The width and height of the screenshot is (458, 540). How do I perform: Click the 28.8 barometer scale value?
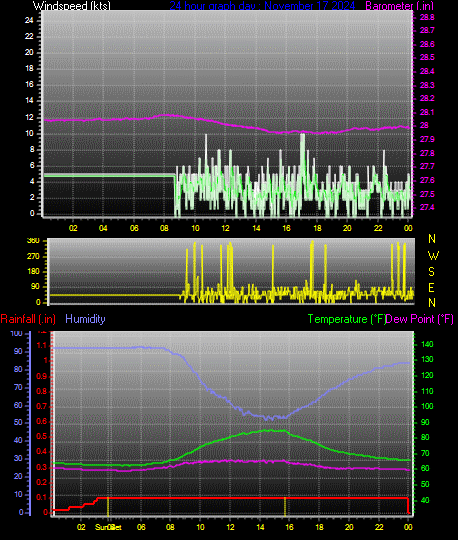427,17
